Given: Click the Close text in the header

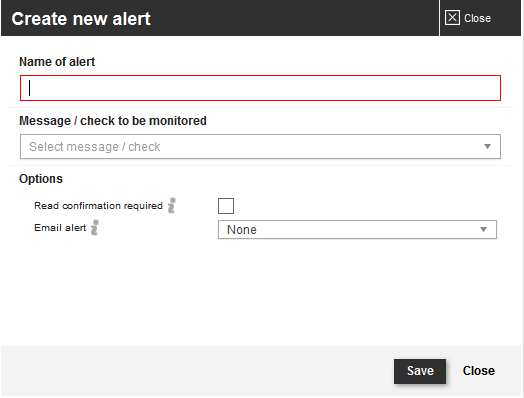Looking at the screenshot, I should coord(477,18).
